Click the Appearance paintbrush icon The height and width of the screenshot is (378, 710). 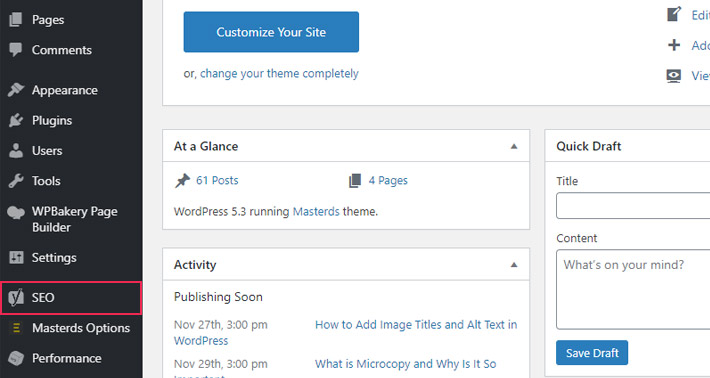pyautogui.click(x=16, y=90)
